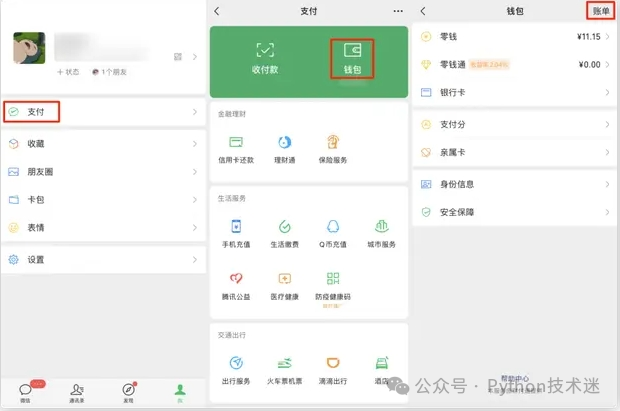
Task: Expand the 支付 row chevron
Action: click(x=195, y=112)
